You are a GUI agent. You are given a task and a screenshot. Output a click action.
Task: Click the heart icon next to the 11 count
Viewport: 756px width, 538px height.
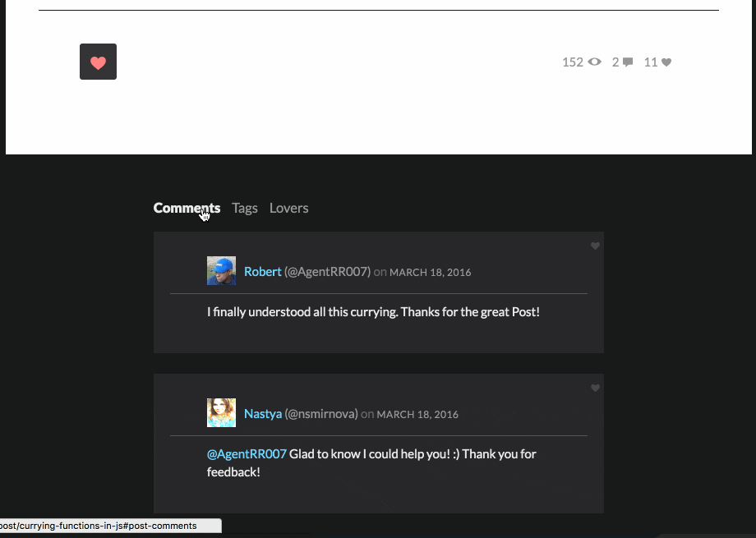coord(666,62)
